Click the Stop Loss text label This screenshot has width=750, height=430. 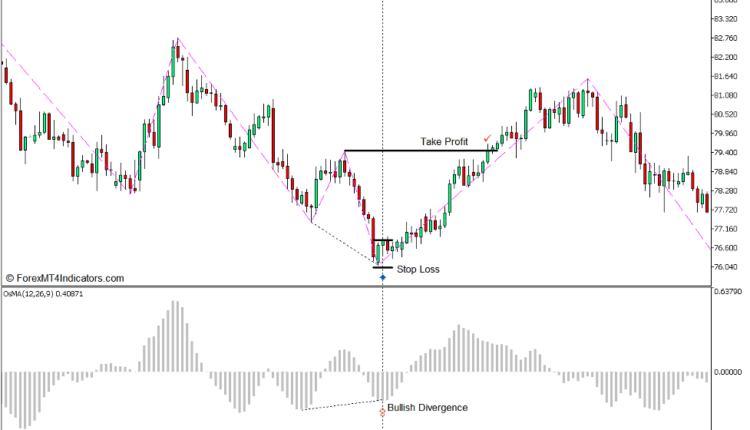click(418, 269)
